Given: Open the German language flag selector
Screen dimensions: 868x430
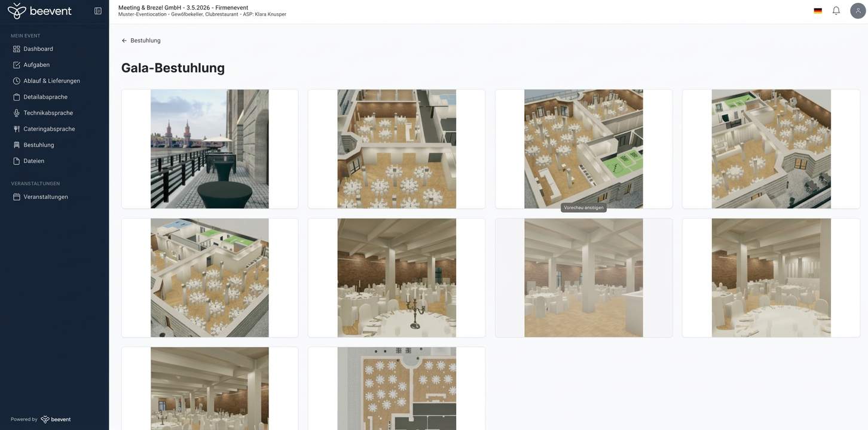Looking at the screenshot, I should pyautogui.click(x=817, y=10).
